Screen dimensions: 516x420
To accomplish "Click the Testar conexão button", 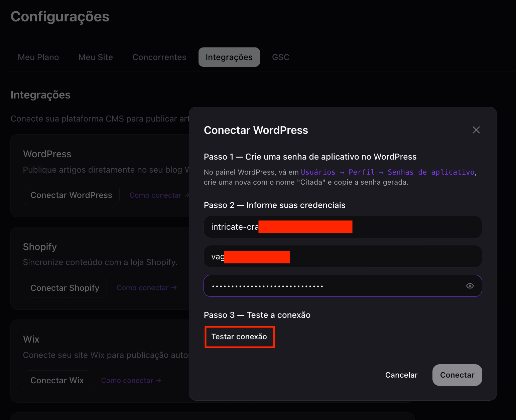I will (239, 337).
